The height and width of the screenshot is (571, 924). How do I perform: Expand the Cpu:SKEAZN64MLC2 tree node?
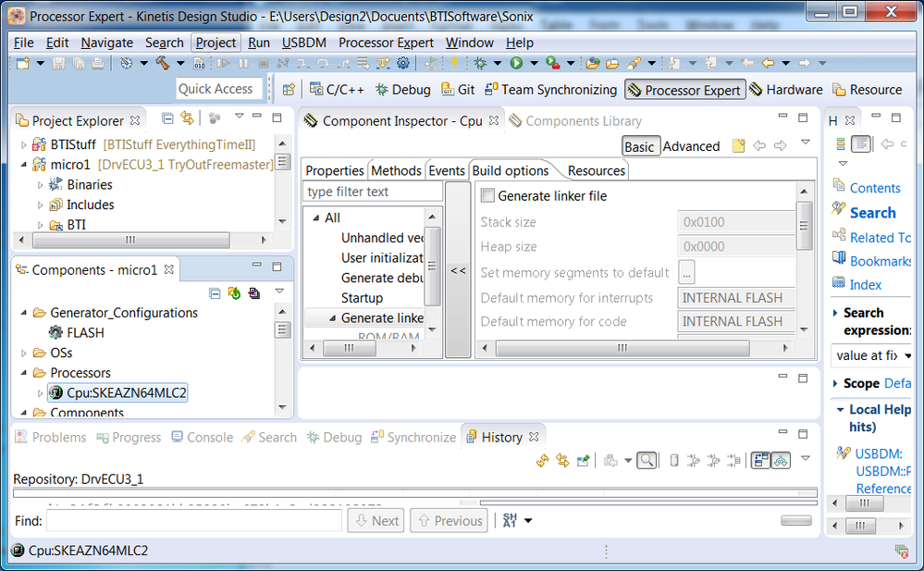(40, 393)
